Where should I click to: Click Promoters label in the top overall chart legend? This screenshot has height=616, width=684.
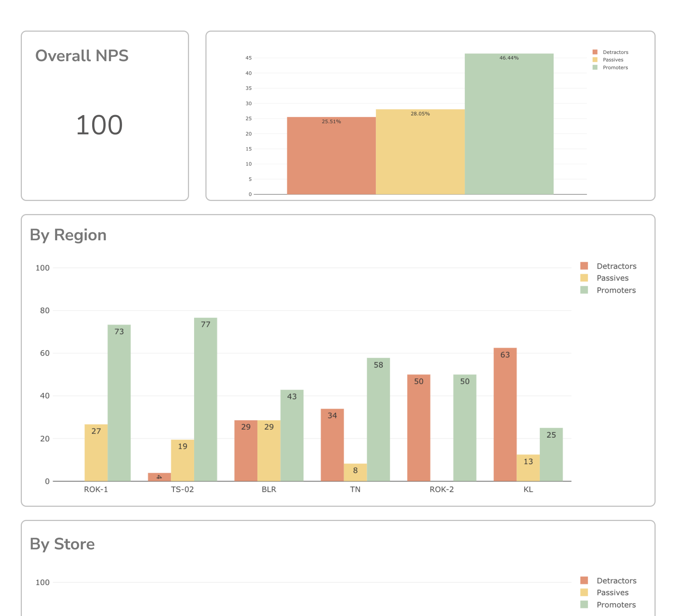tap(615, 67)
